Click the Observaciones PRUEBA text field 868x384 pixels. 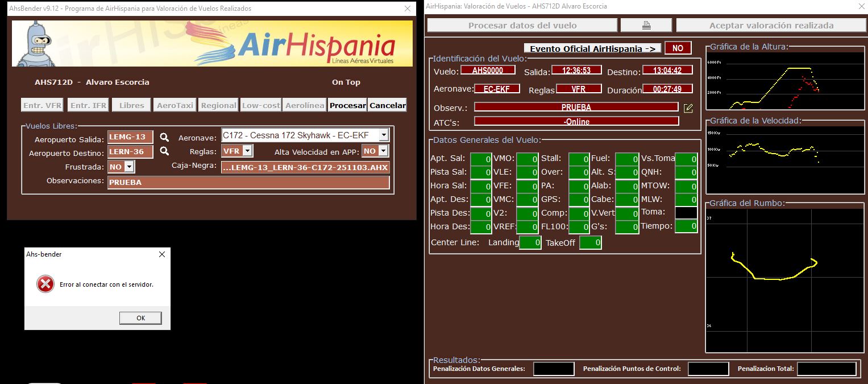(248, 183)
